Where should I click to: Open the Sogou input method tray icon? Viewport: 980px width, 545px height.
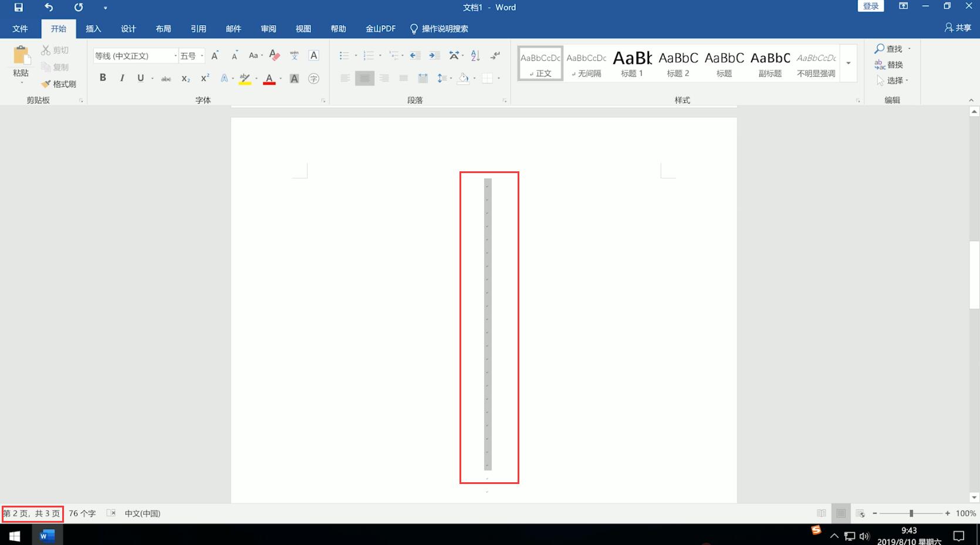coord(816,530)
